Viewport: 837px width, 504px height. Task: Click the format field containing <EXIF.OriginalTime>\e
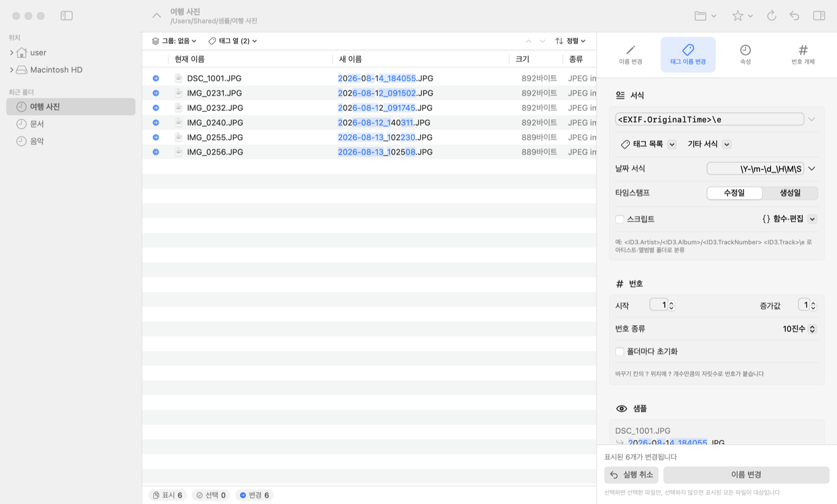709,119
